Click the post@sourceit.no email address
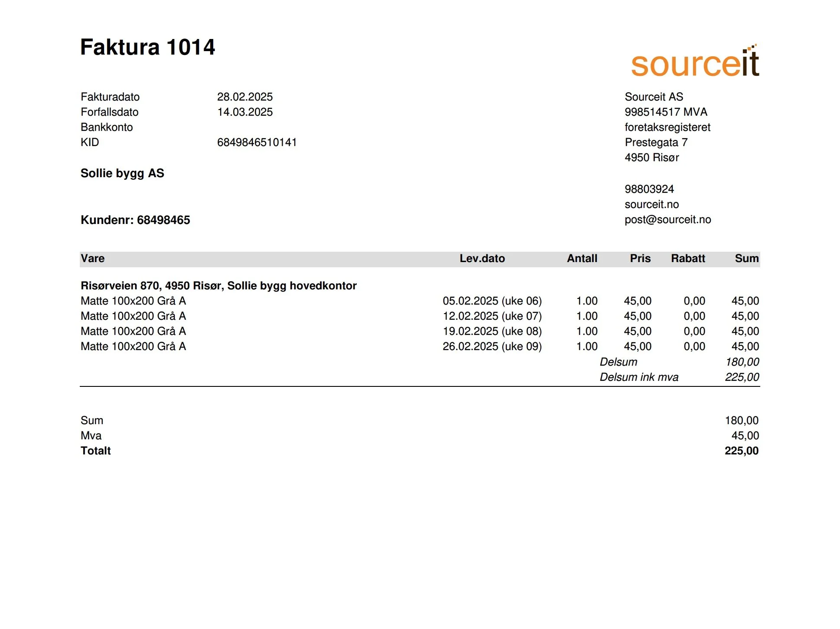The height and width of the screenshot is (629, 840). pos(667,219)
